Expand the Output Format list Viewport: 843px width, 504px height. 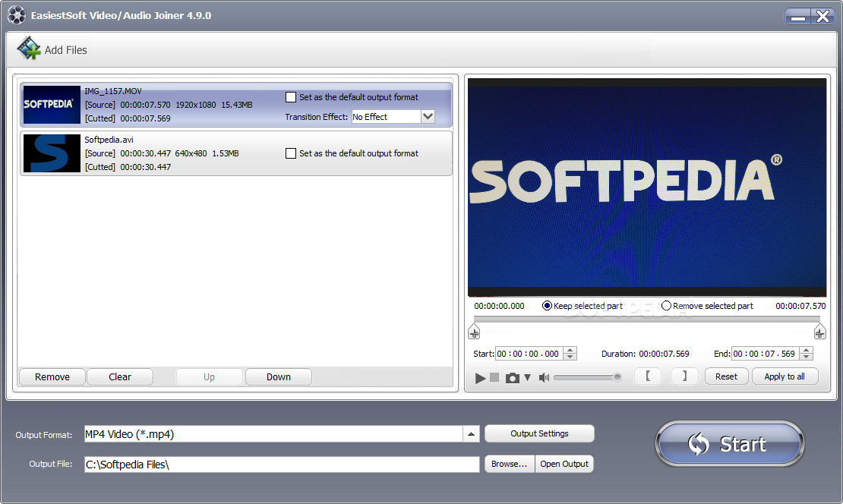coord(471,434)
